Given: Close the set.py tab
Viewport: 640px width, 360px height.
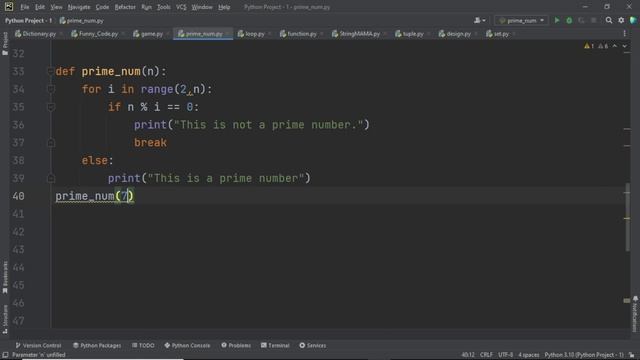Looking at the screenshot, I should tap(514, 34).
